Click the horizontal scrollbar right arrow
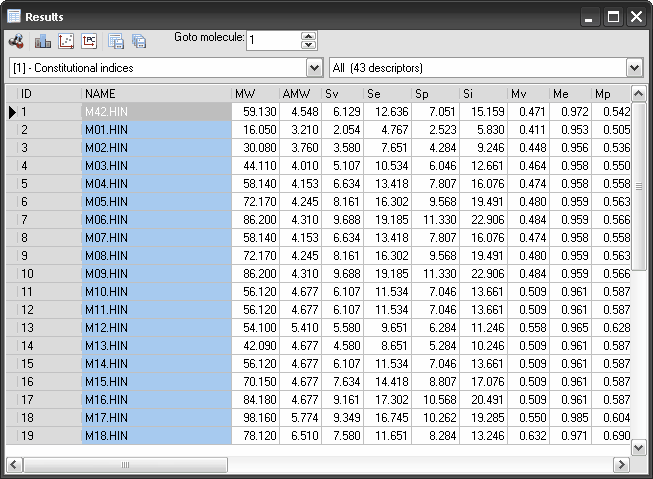Screen dimensions: 653x479 tap(623, 464)
